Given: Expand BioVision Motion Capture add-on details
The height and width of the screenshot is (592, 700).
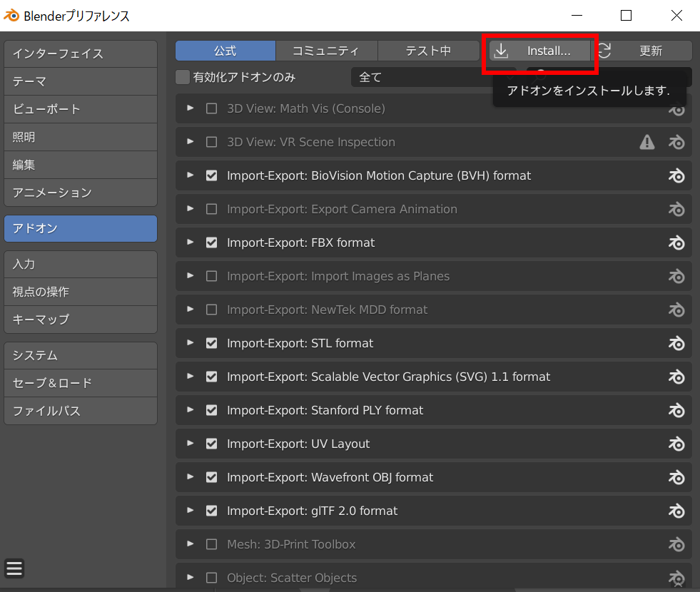Looking at the screenshot, I should click(x=191, y=175).
